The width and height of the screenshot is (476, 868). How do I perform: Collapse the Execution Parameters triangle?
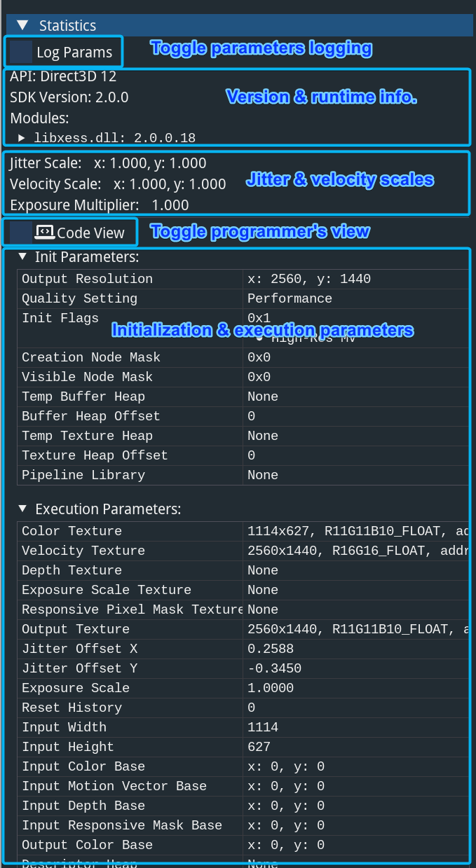click(x=23, y=509)
